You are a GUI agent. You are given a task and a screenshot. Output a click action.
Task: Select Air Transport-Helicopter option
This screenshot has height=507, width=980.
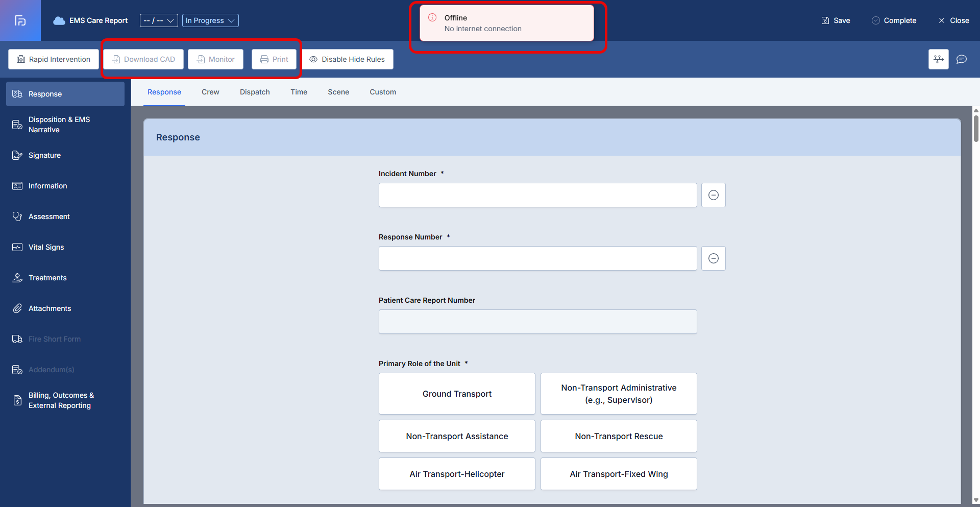tap(457, 474)
